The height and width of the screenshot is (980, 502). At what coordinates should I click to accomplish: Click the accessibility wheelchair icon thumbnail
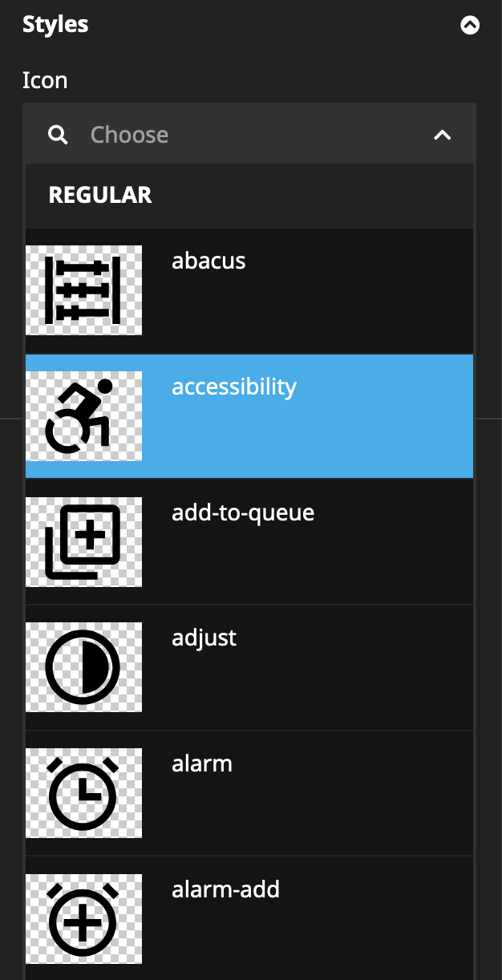pyautogui.click(x=83, y=416)
